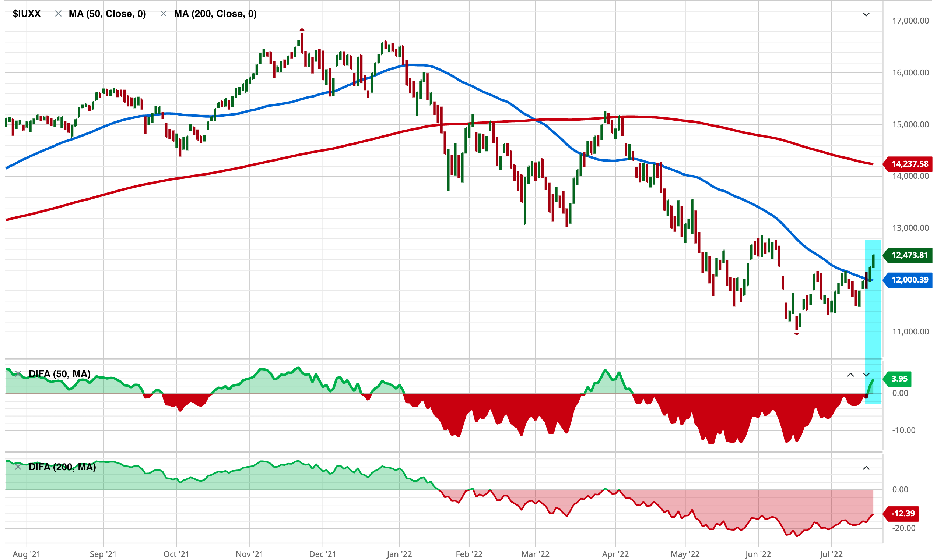Select the DIFA (50, MA) study label

[x=59, y=373]
